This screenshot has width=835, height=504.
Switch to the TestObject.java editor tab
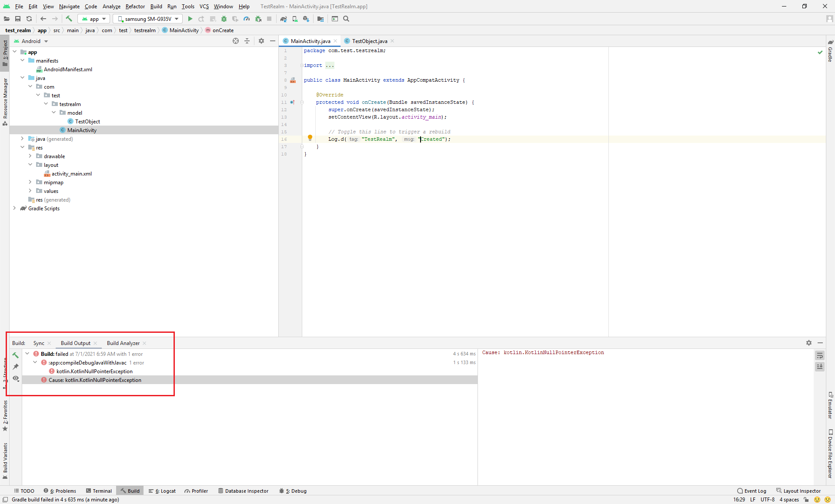[369, 41]
